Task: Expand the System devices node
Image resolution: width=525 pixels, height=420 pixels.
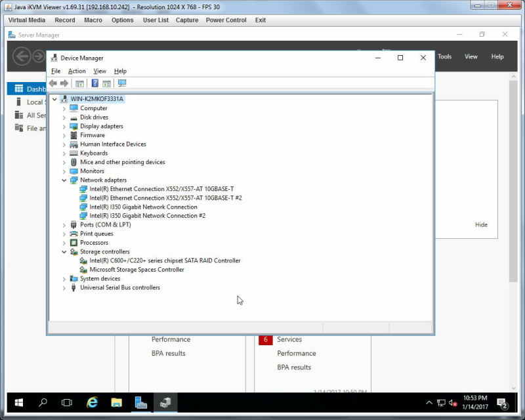Action: click(64, 279)
